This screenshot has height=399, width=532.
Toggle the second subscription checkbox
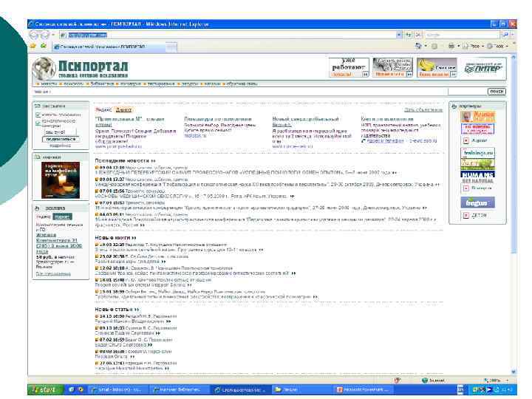(38, 123)
